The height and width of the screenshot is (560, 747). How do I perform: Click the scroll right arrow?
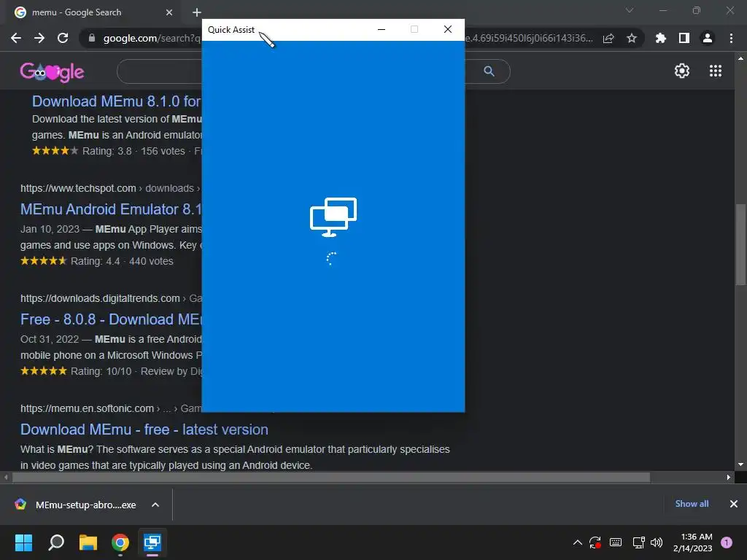(x=729, y=477)
